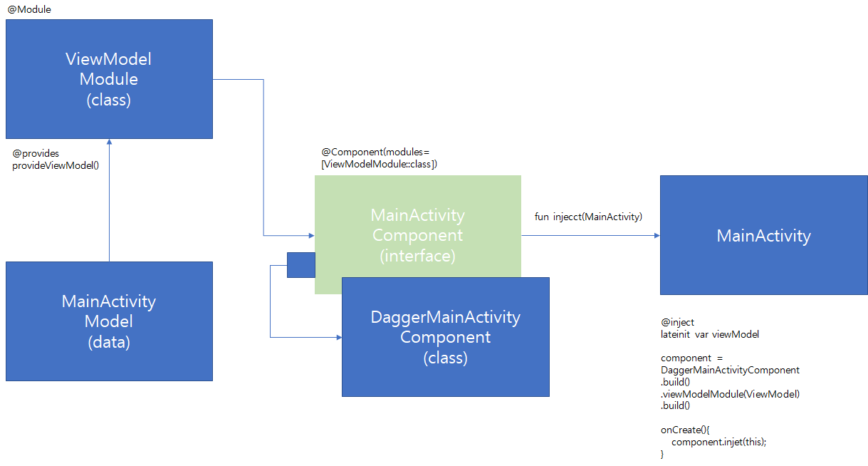Screen dimensions: 868x466
Task: Click the small blue square near the component boxes
Action: pos(300,264)
